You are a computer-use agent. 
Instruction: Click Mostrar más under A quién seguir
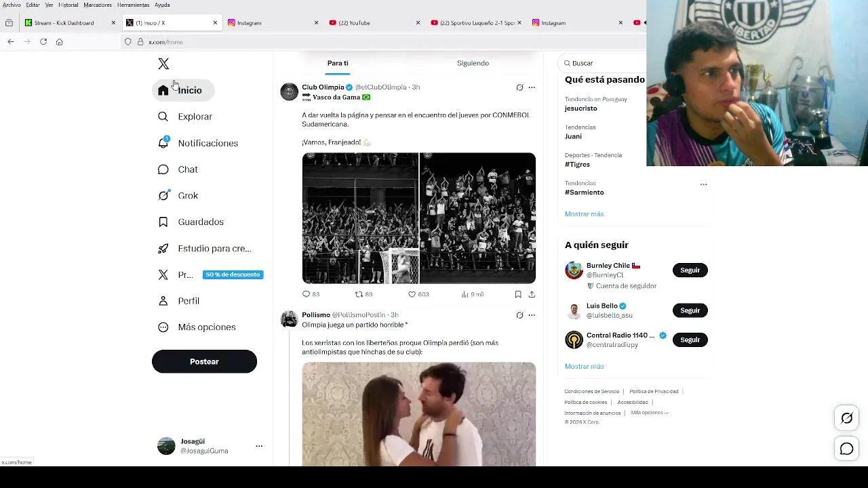click(x=584, y=367)
